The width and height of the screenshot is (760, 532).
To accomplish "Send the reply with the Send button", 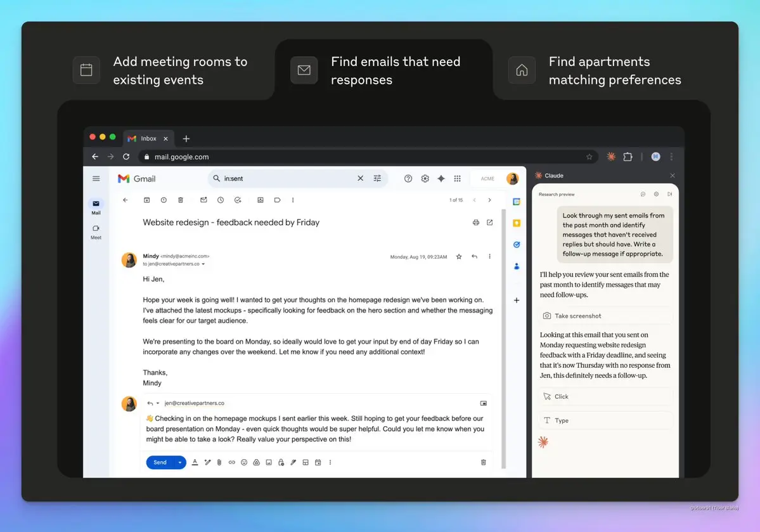I will pos(160,462).
